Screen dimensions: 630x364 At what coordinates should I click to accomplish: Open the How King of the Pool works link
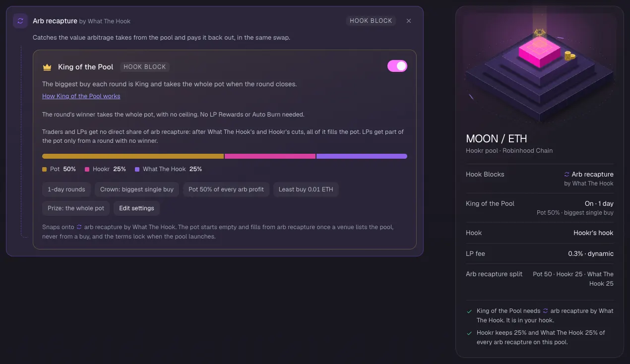point(81,96)
